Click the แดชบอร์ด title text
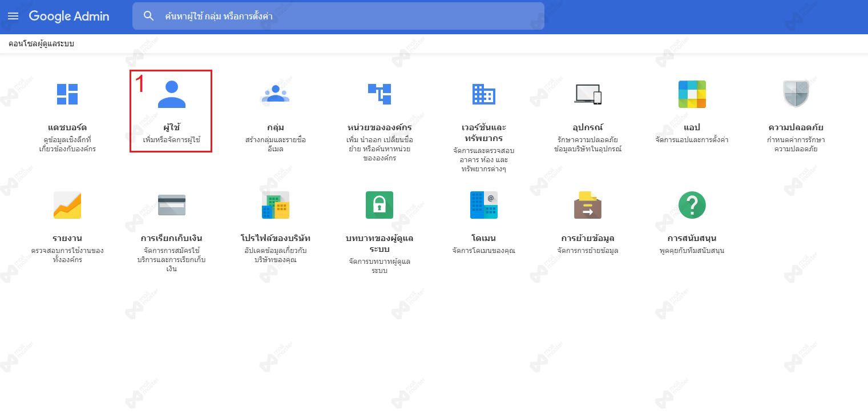Screen dimensions: 868x418 click(x=67, y=127)
